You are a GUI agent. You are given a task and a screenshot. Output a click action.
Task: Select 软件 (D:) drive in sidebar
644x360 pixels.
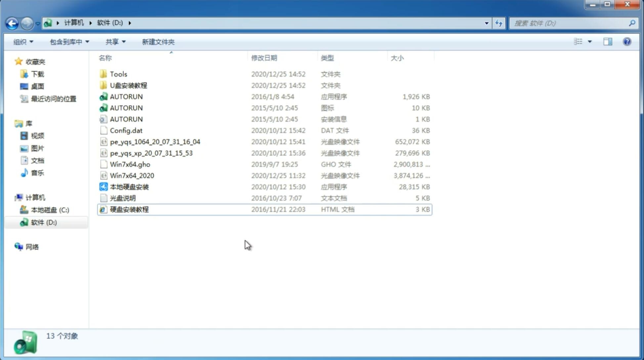click(43, 222)
